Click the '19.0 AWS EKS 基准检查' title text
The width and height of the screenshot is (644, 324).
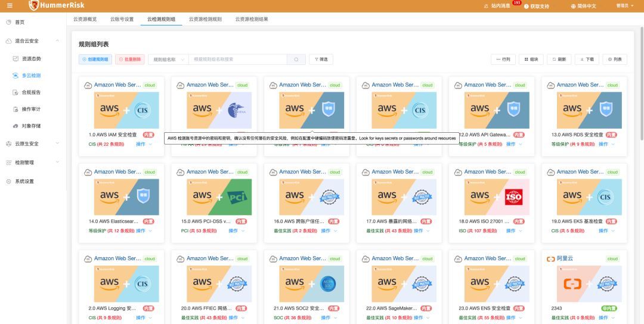[577, 222]
